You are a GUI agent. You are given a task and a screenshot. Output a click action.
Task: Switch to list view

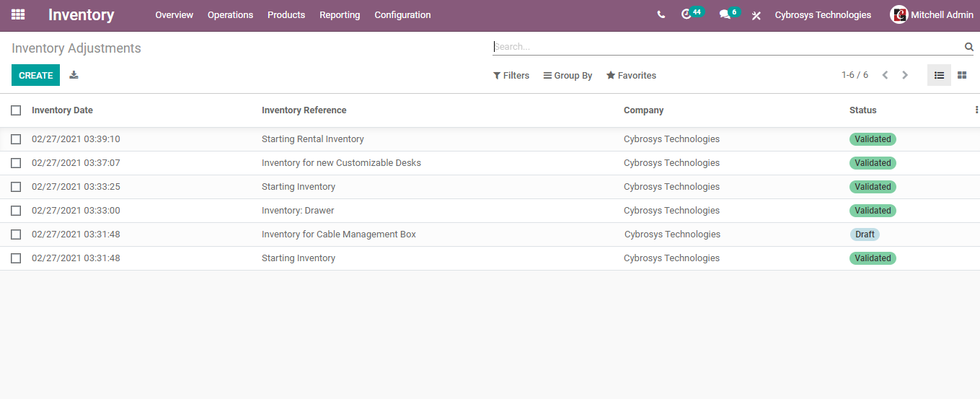click(939, 75)
